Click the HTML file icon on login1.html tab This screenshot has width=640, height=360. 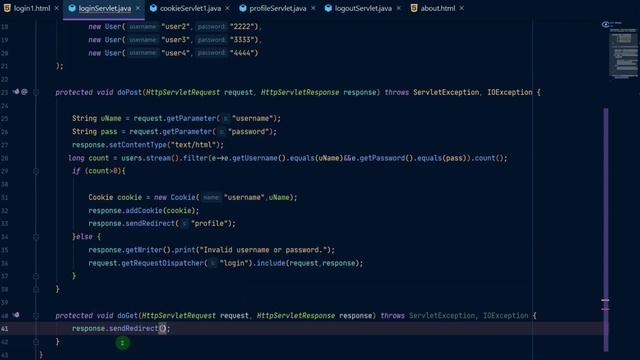pos(7,8)
